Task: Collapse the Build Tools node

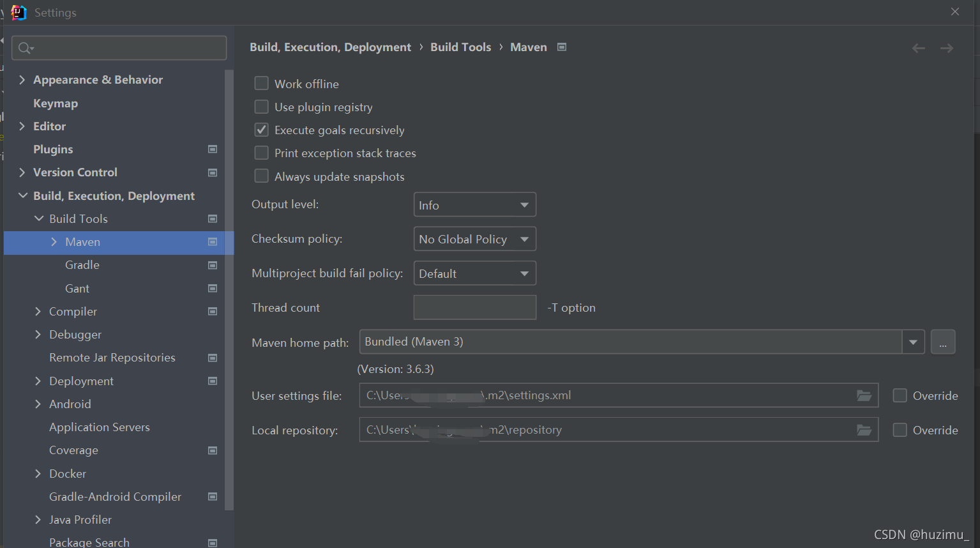Action: 39,218
